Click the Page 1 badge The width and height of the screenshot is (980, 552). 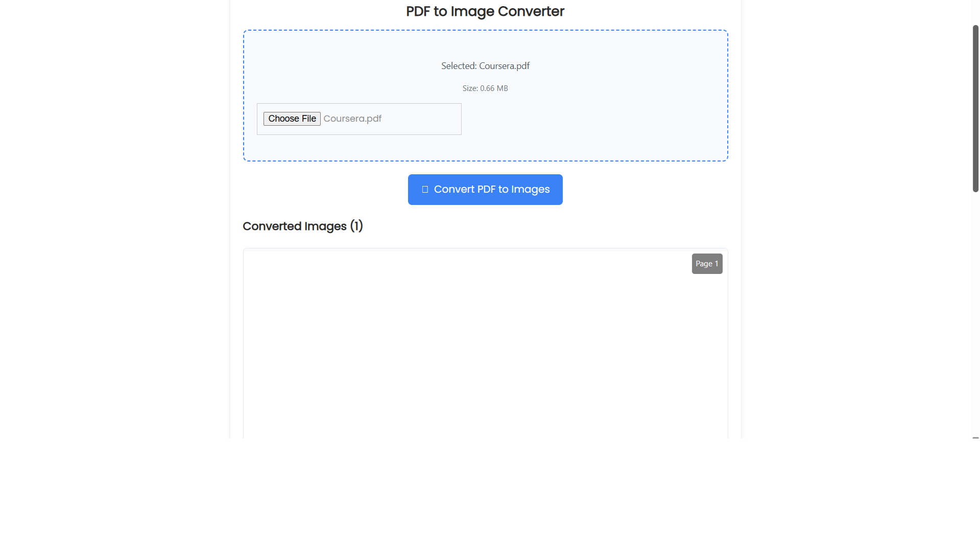pyautogui.click(x=707, y=264)
